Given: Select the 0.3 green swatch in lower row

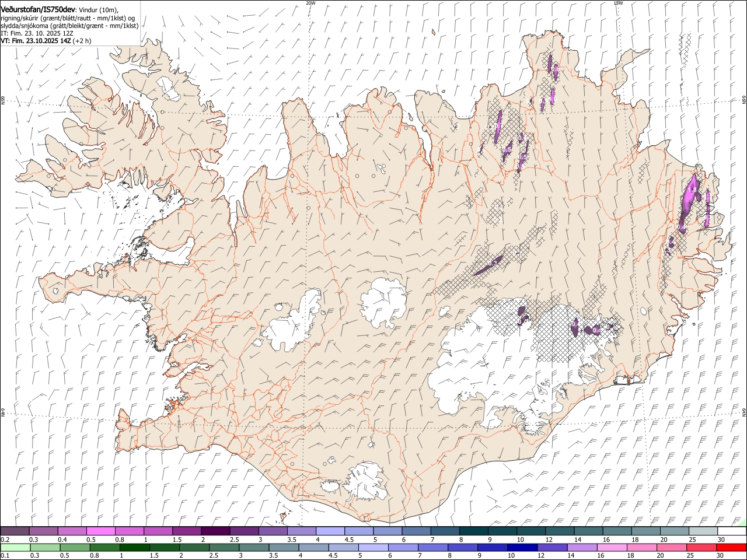Looking at the screenshot, I should point(45,548).
